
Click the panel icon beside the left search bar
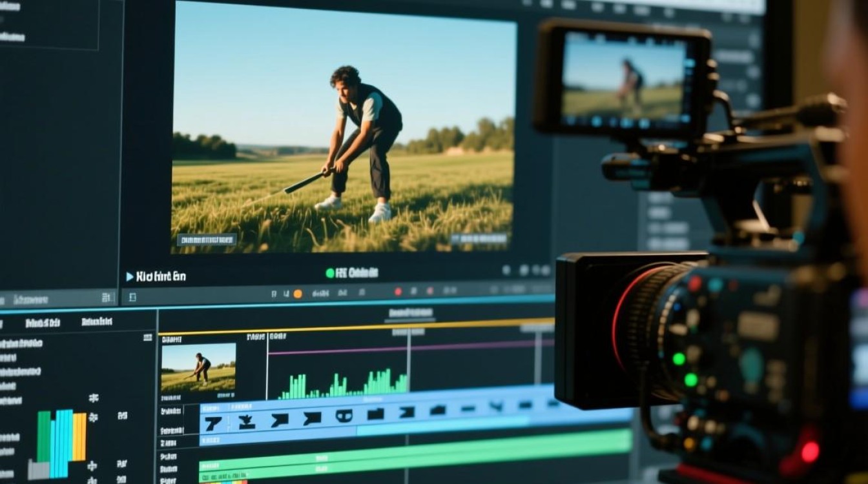107,297
